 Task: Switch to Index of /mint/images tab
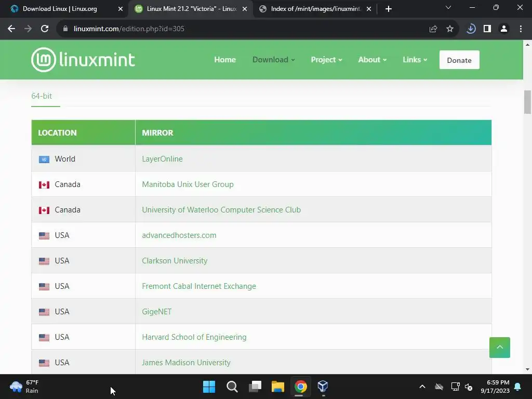pos(315,9)
